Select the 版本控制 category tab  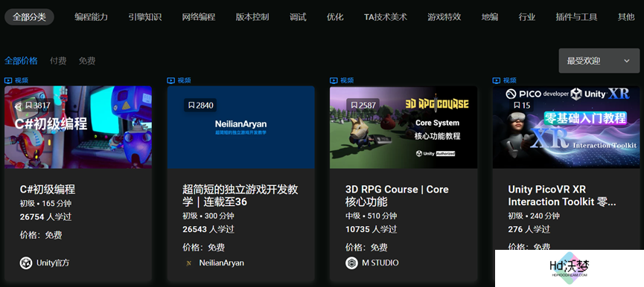click(x=252, y=17)
